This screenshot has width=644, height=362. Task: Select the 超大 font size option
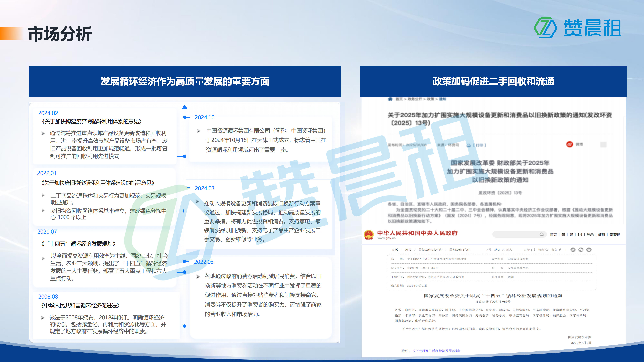pyautogui.click(x=509, y=250)
